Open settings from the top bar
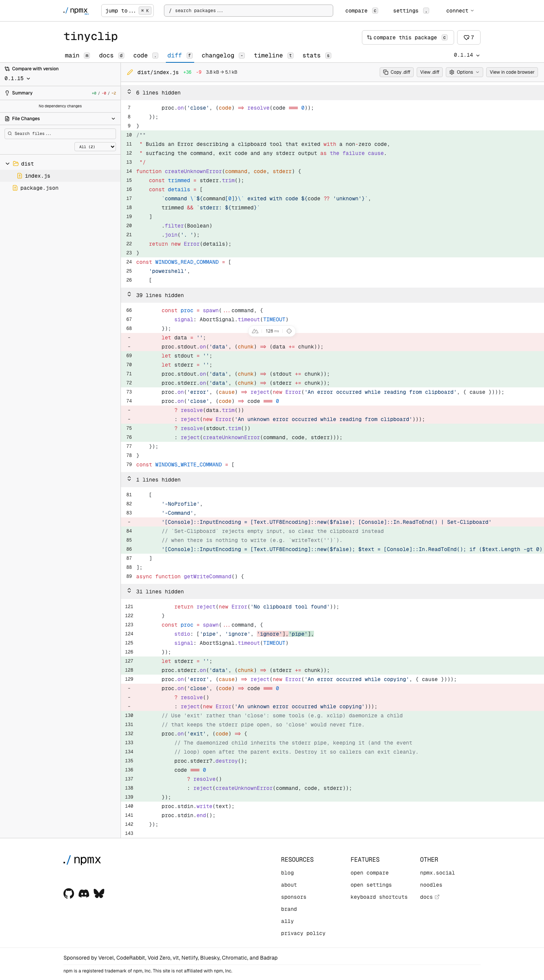Viewport: 544px width, 980px height. click(x=411, y=11)
